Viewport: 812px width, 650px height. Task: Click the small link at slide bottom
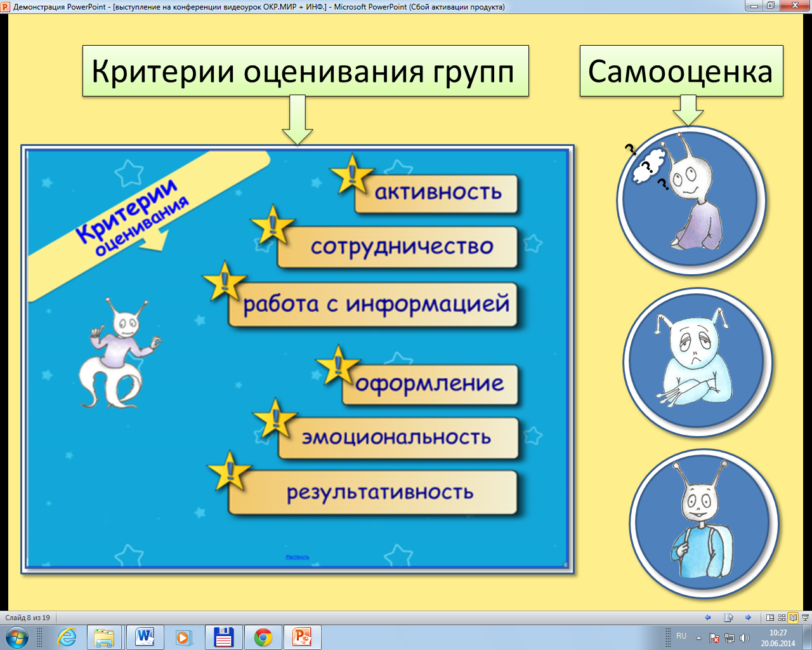click(x=297, y=557)
